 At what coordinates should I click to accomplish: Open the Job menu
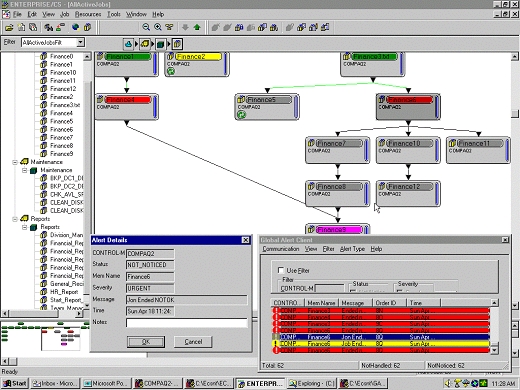64,14
